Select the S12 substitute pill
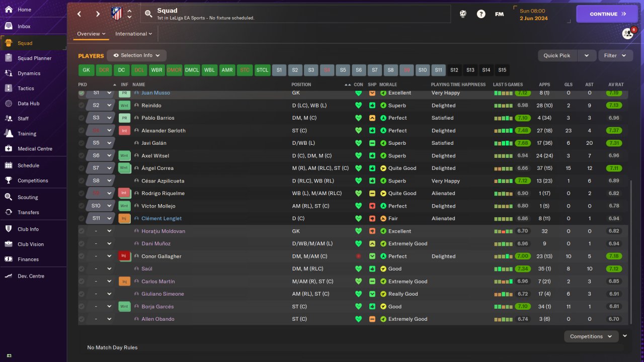Screen dimensions: 644x362 pyautogui.click(x=454, y=70)
